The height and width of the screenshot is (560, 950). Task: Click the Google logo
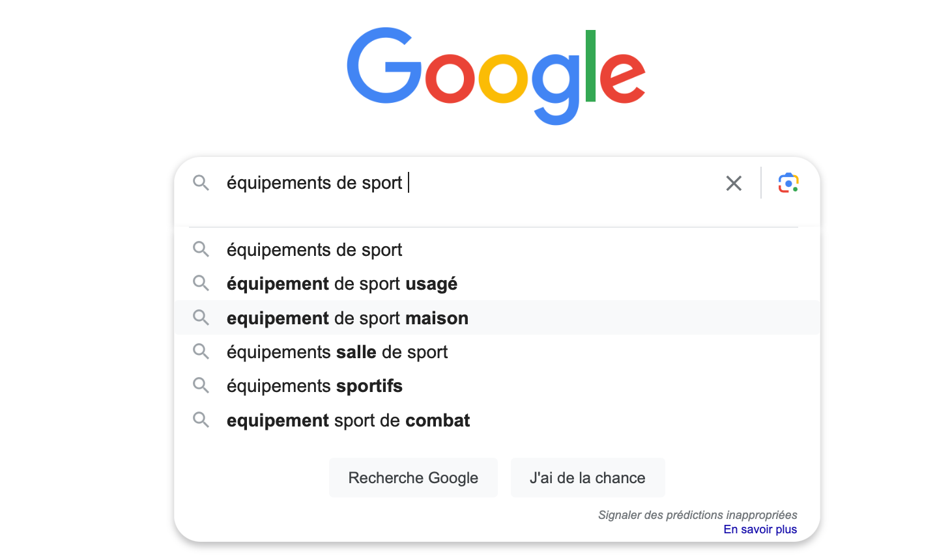point(496,76)
